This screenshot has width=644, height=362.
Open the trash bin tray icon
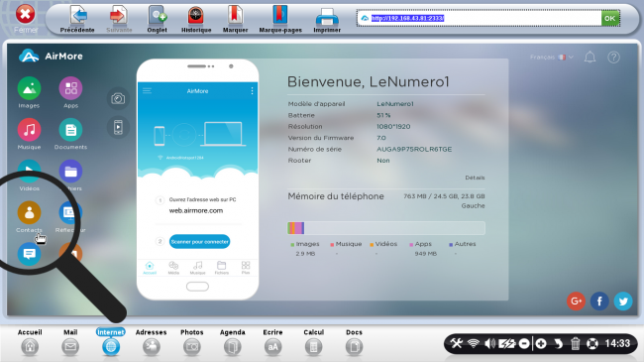pos(575,343)
